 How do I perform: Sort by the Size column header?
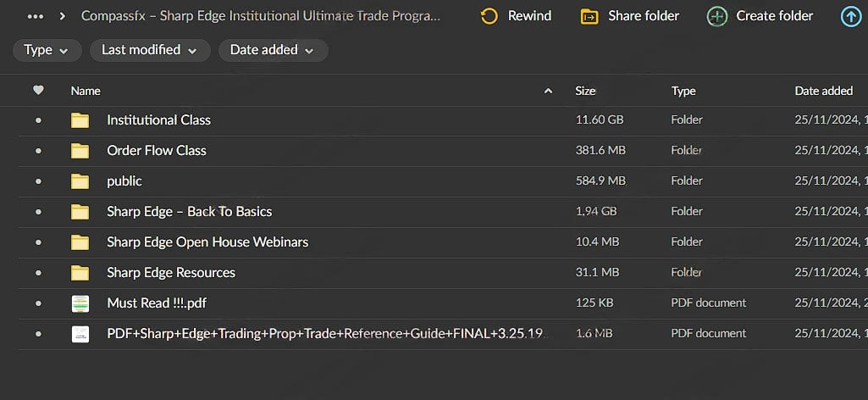(585, 91)
